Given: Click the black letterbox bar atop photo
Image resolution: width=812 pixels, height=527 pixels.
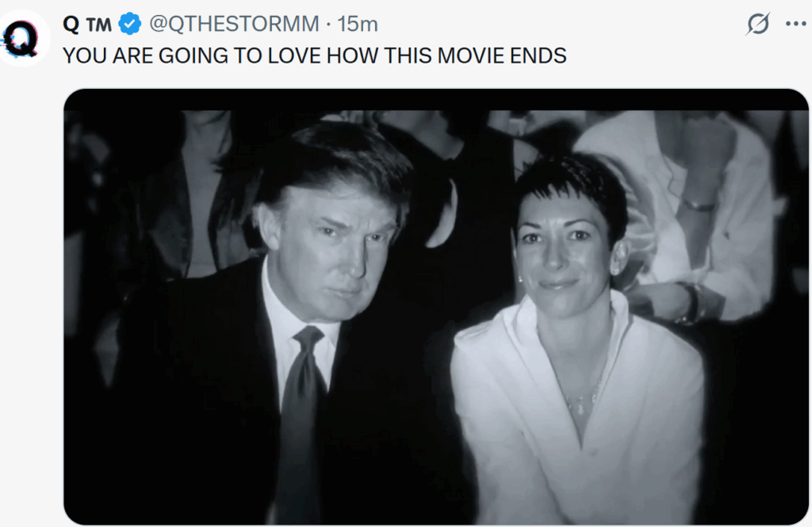Looking at the screenshot, I should (436, 99).
